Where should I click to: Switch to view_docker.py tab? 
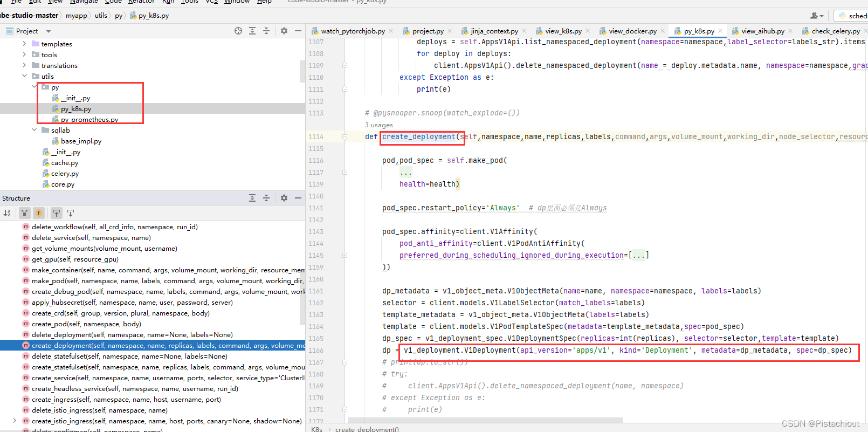click(x=633, y=31)
